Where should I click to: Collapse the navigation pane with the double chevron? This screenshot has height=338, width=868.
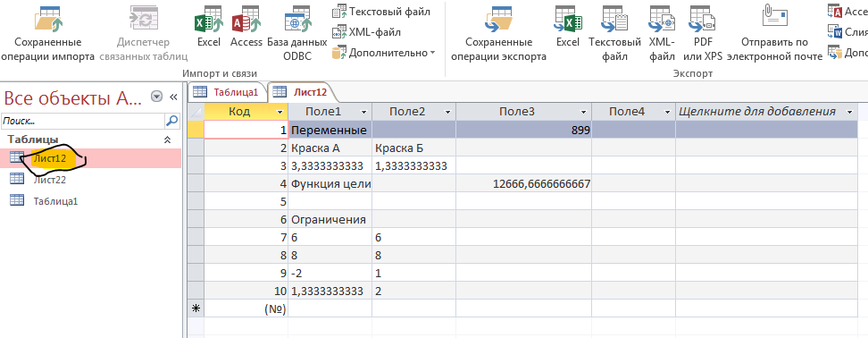click(173, 97)
